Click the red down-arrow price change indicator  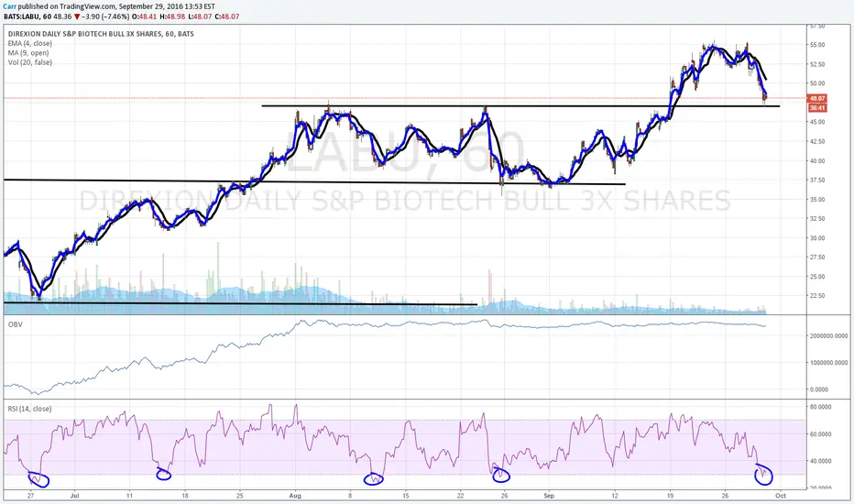[77, 16]
